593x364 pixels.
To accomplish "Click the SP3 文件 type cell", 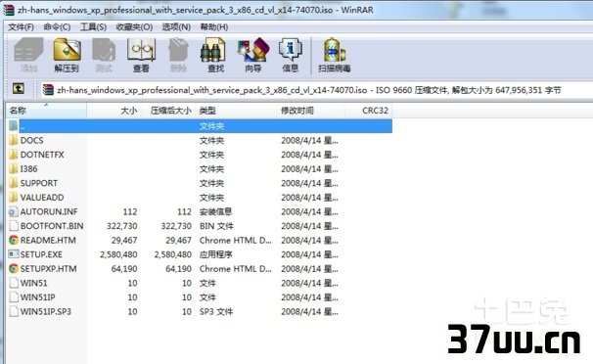I will [216, 312].
